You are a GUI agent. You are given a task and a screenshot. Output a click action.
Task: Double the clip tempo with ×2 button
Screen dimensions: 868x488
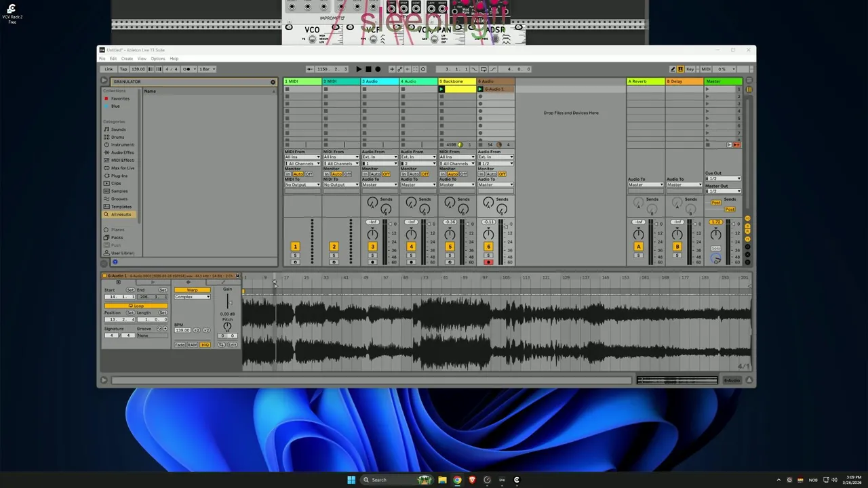tap(205, 330)
